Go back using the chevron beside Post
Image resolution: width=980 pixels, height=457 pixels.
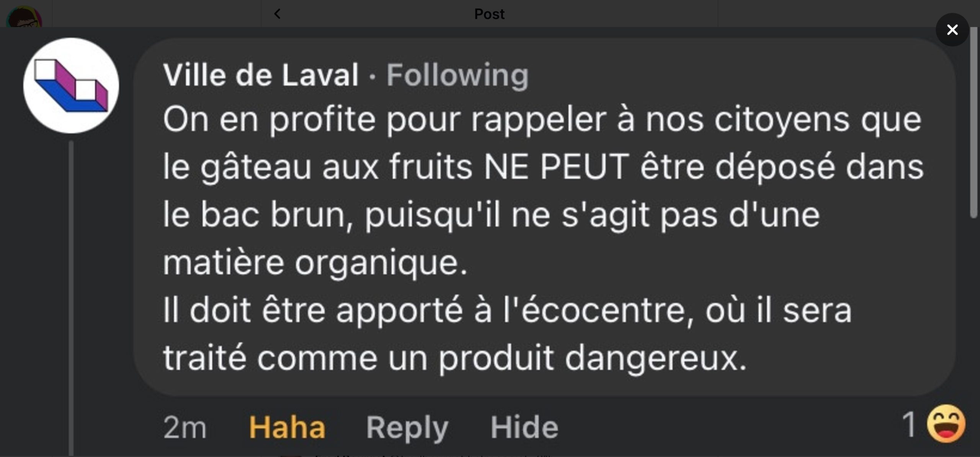278,14
